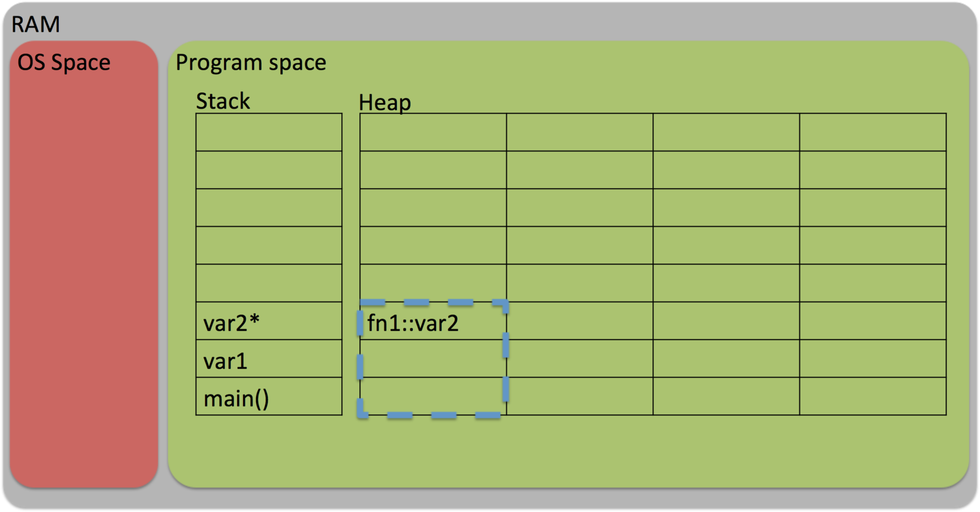This screenshot has width=980, height=512.
Task: Click the top-right cell of the Heap grid
Action: 873,132
